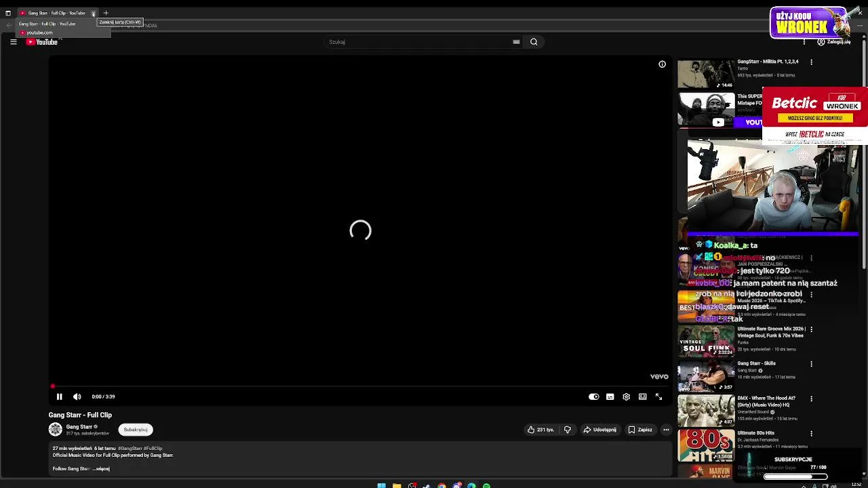Toggle the autoplay switch in the player
Screen dimensions: 868x488
(593, 396)
